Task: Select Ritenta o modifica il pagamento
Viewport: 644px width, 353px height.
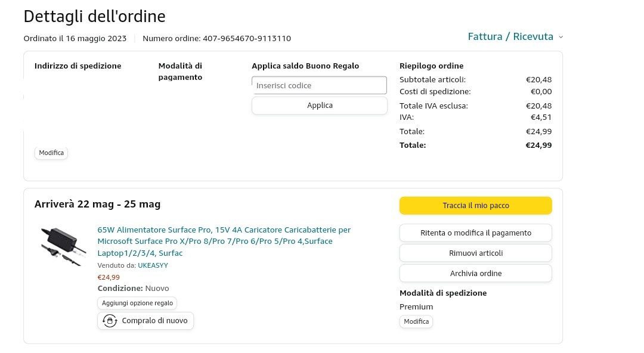Action: point(475,233)
